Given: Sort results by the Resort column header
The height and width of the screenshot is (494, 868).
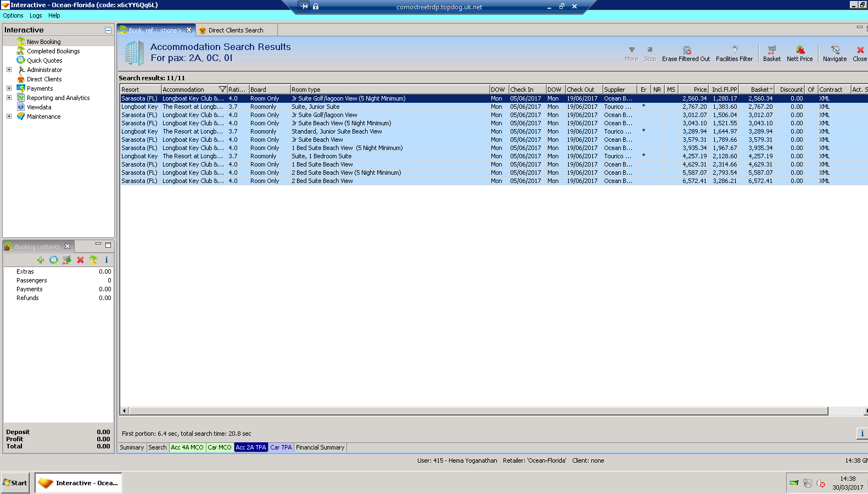Looking at the screenshot, I should point(141,90).
